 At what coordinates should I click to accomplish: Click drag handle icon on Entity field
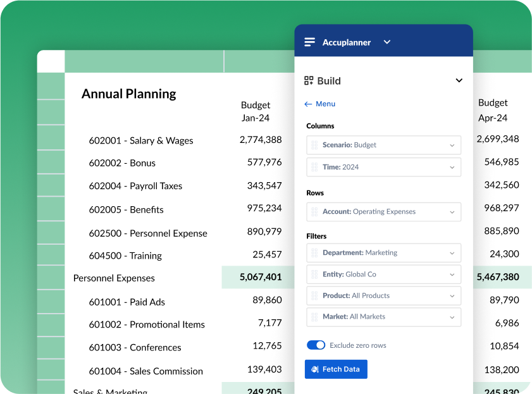[314, 274]
